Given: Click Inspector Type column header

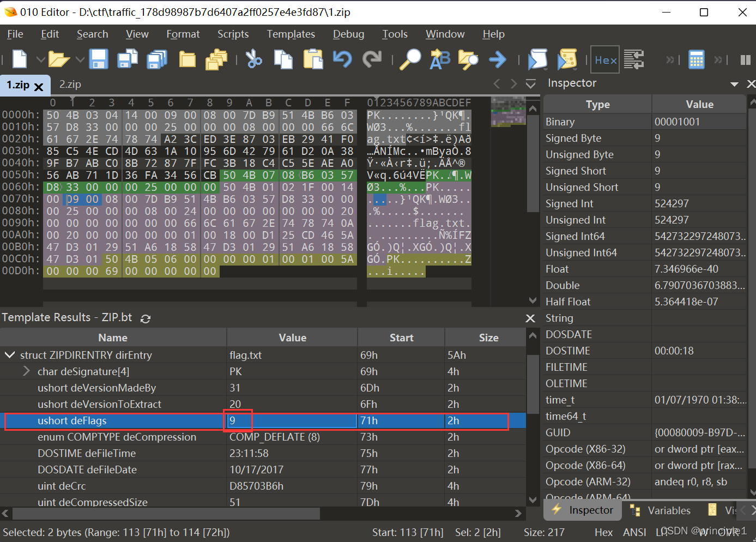Looking at the screenshot, I should (597, 104).
